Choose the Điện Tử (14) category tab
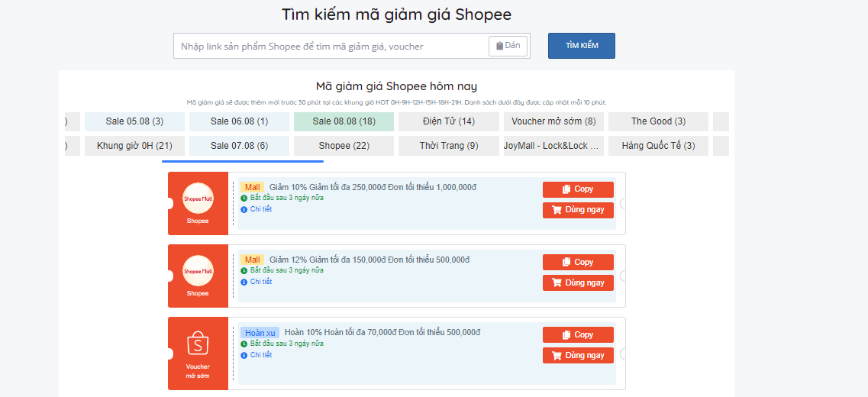Image resolution: width=868 pixels, height=397 pixels. tap(448, 121)
